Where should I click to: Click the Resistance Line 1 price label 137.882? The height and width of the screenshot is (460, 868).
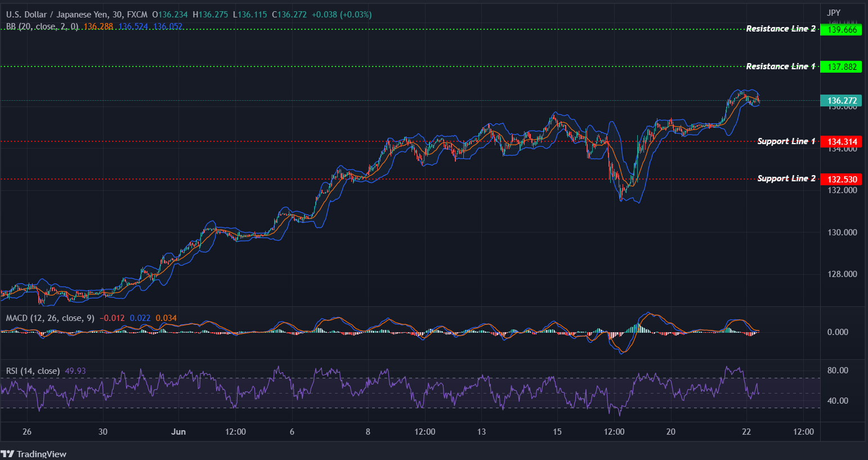click(841, 66)
